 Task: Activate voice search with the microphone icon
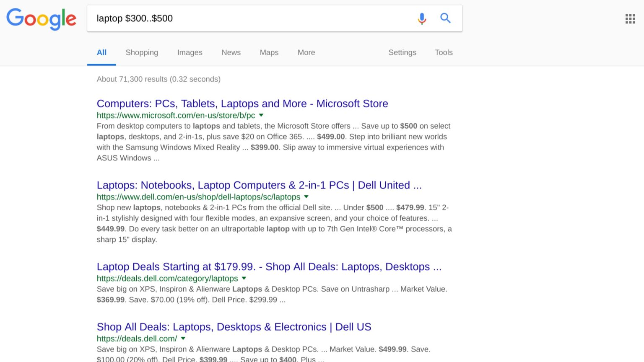tap(422, 18)
